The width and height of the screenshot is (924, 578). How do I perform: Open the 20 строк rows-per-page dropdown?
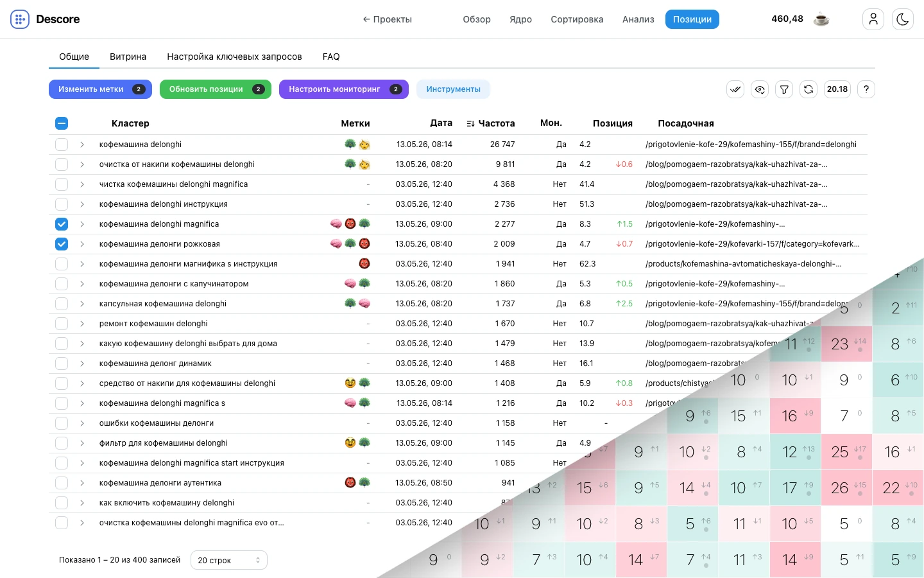pyautogui.click(x=229, y=560)
